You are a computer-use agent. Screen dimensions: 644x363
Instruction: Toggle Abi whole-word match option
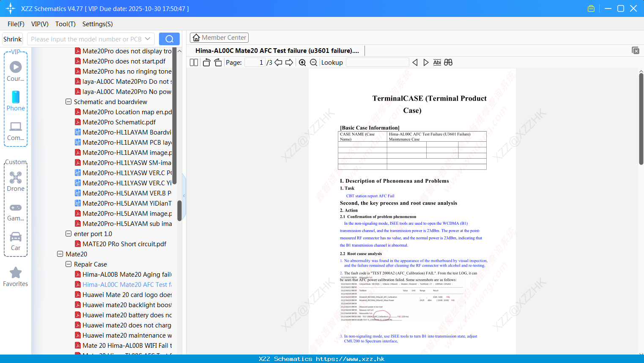point(437,63)
